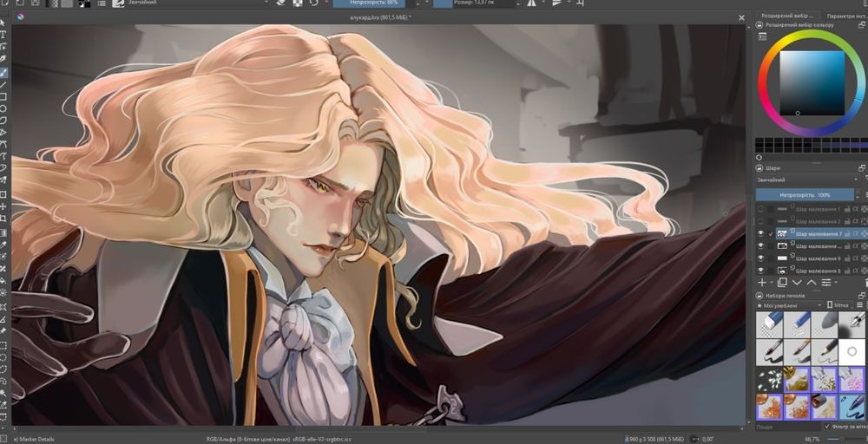
Task: Reload the original brush preset
Action: tap(314, 3)
